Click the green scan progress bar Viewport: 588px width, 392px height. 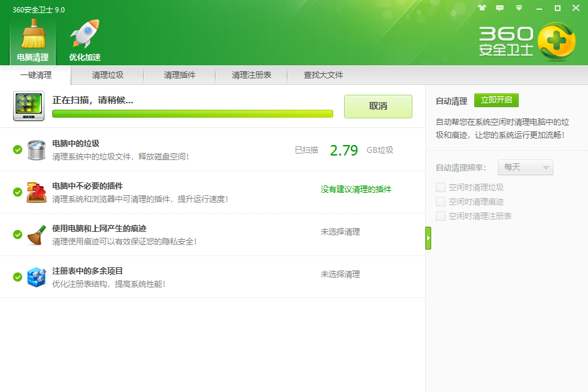[193, 114]
